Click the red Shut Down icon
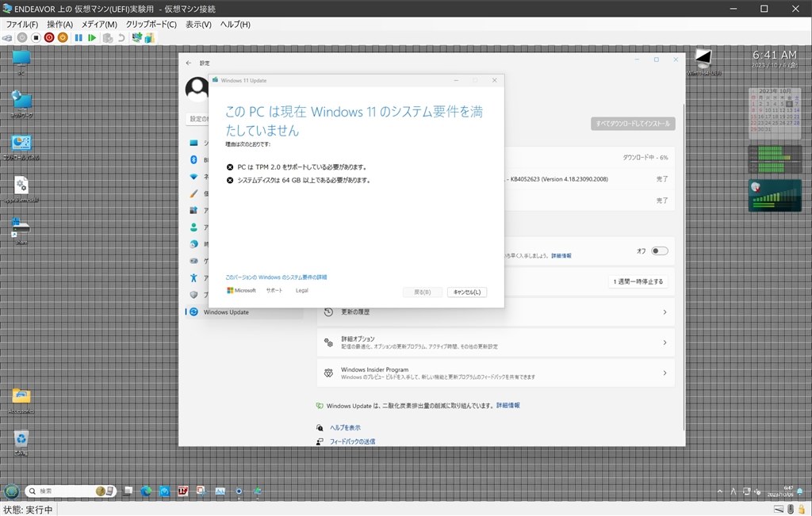 [x=49, y=38]
